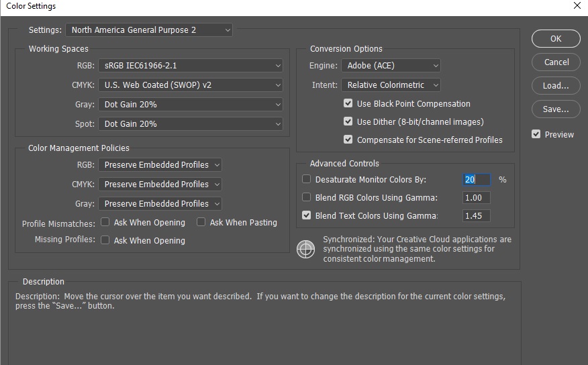
Task: Open the Settings preset dropdown
Action: pyautogui.click(x=149, y=30)
